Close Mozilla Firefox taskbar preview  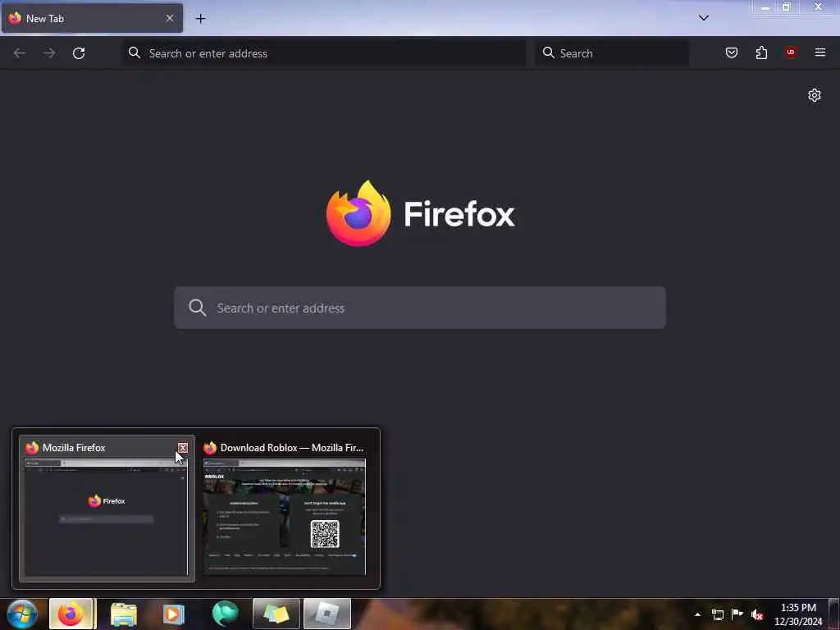(183, 448)
